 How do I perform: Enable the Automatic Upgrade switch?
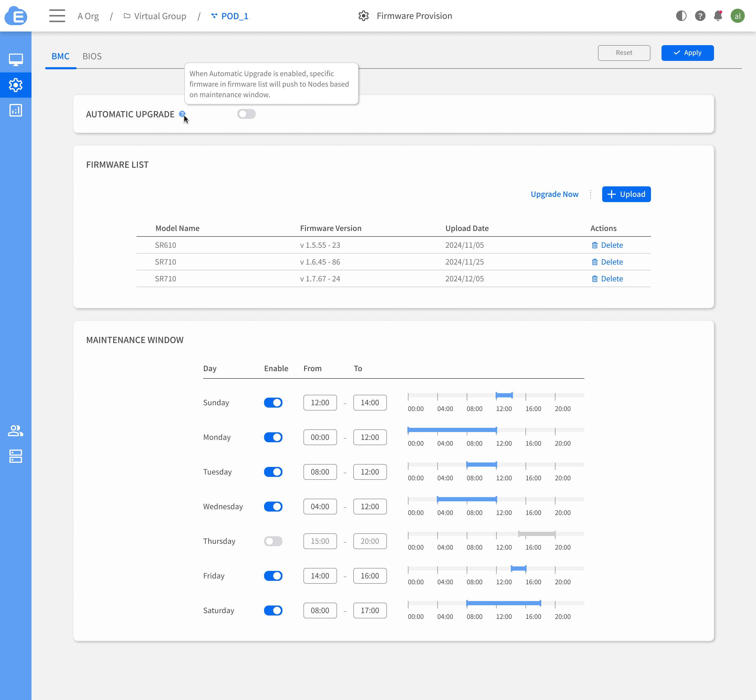pyautogui.click(x=246, y=114)
